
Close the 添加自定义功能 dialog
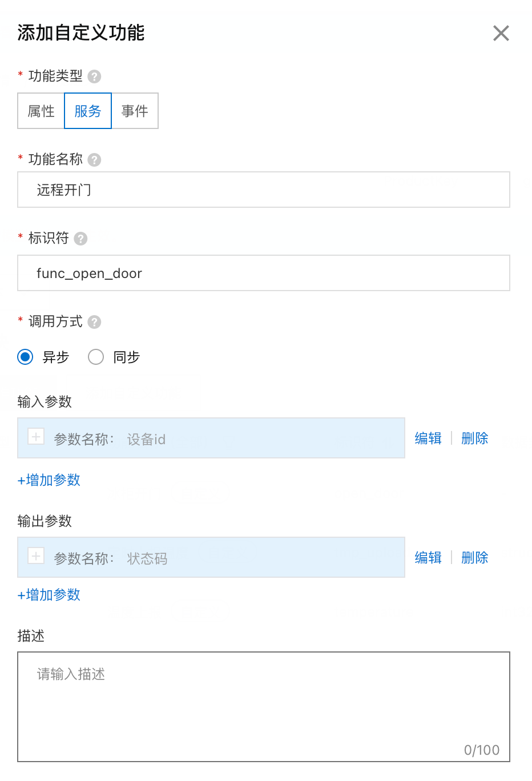501,33
